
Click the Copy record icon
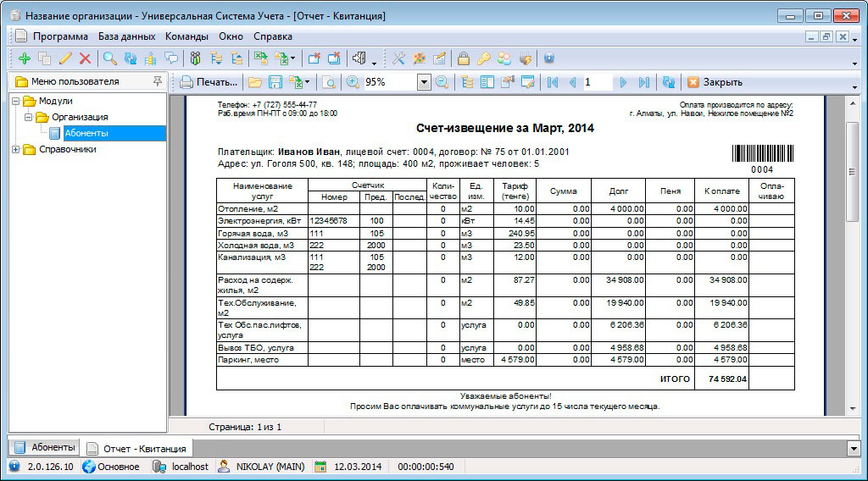pyautogui.click(x=45, y=58)
